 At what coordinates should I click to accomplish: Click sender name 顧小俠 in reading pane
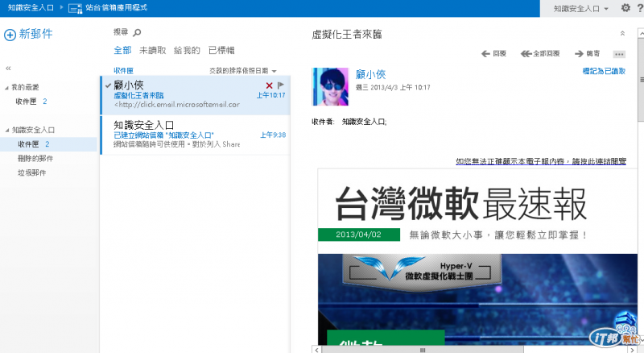(370, 74)
